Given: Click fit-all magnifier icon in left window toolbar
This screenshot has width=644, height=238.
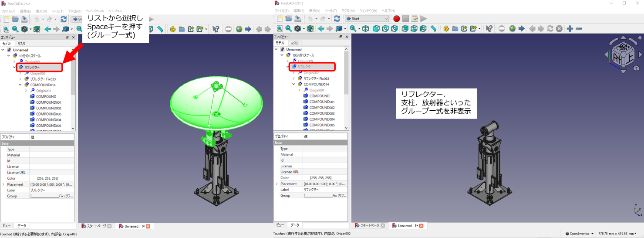Looking at the screenshot, I should [6, 29].
